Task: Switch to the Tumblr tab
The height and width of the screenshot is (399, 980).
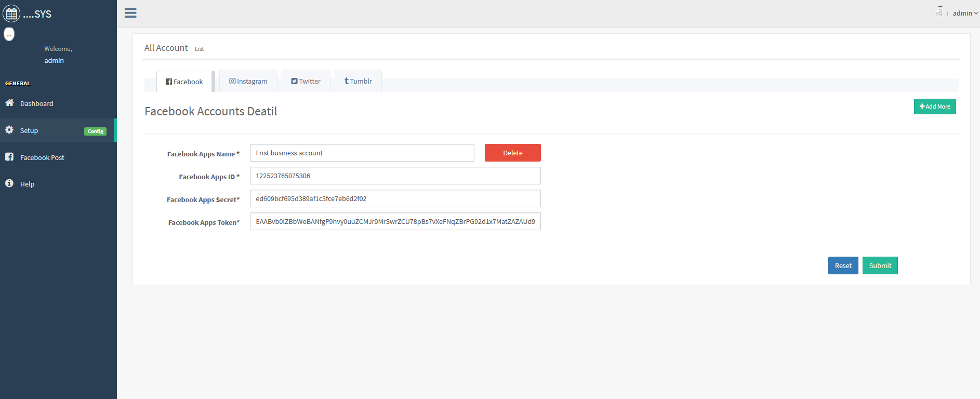Action: point(358,81)
